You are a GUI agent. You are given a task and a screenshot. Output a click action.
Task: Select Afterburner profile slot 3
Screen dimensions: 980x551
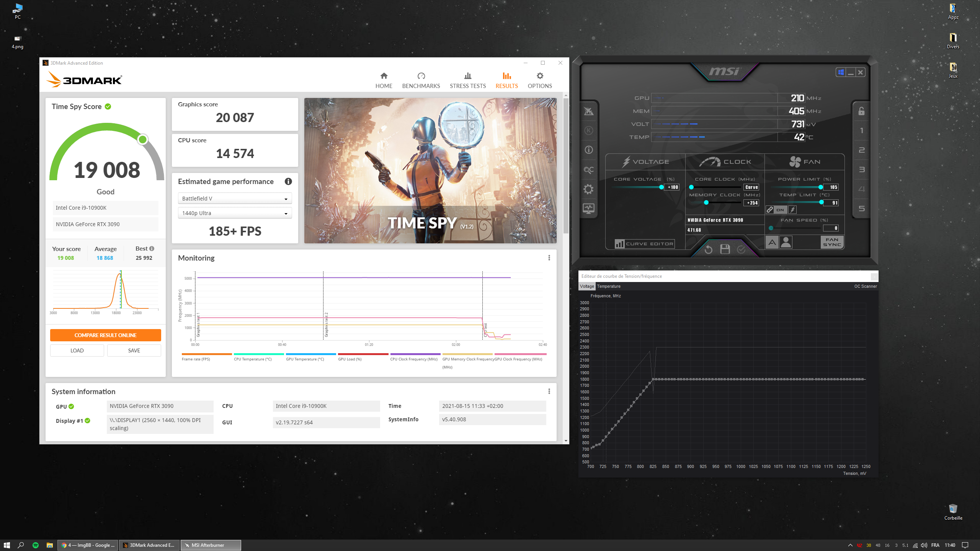click(x=861, y=170)
